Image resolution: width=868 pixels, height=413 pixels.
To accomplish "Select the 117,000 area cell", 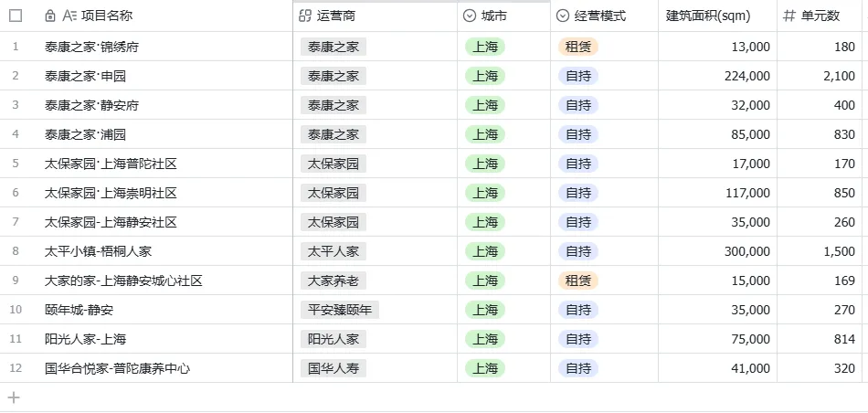I will click(x=717, y=193).
